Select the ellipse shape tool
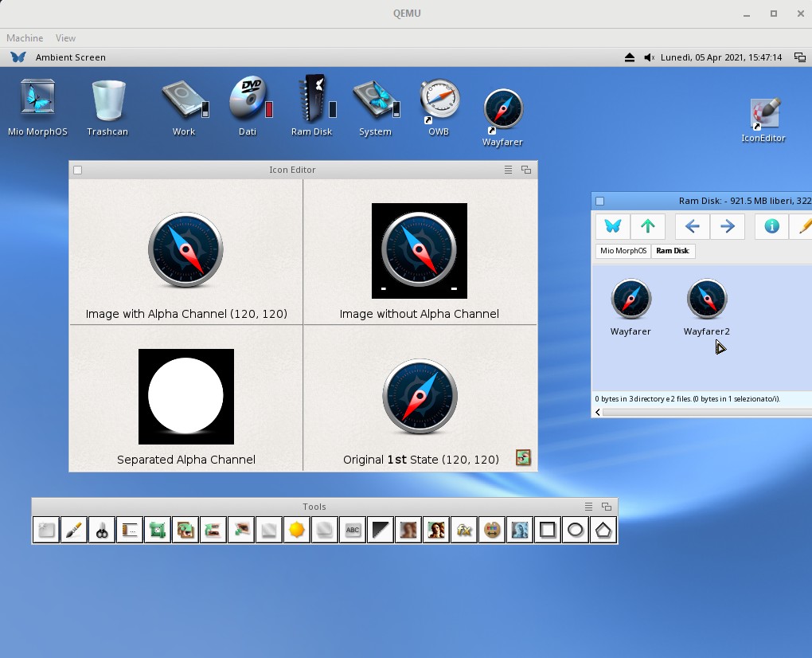The image size is (812, 658). (576, 530)
